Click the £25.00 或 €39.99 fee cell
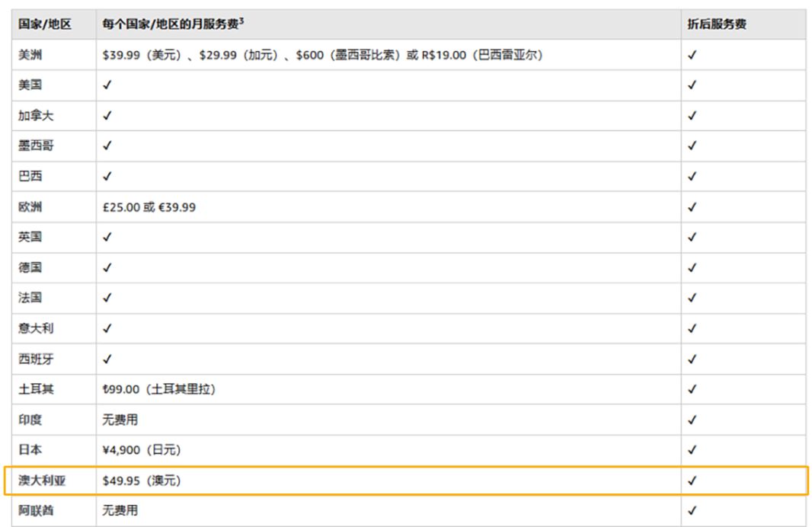This screenshot has height=527, width=812. pyautogui.click(x=149, y=207)
